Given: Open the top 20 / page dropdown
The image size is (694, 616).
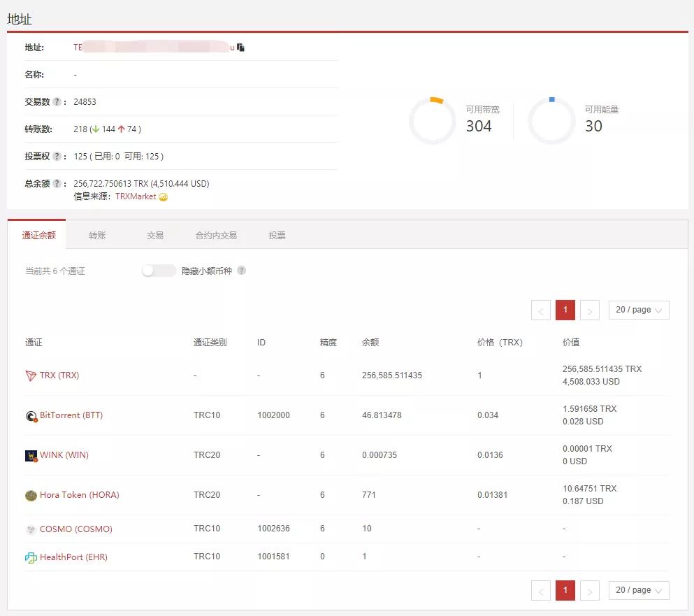Looking at the screenshot, I should (639, 310).
